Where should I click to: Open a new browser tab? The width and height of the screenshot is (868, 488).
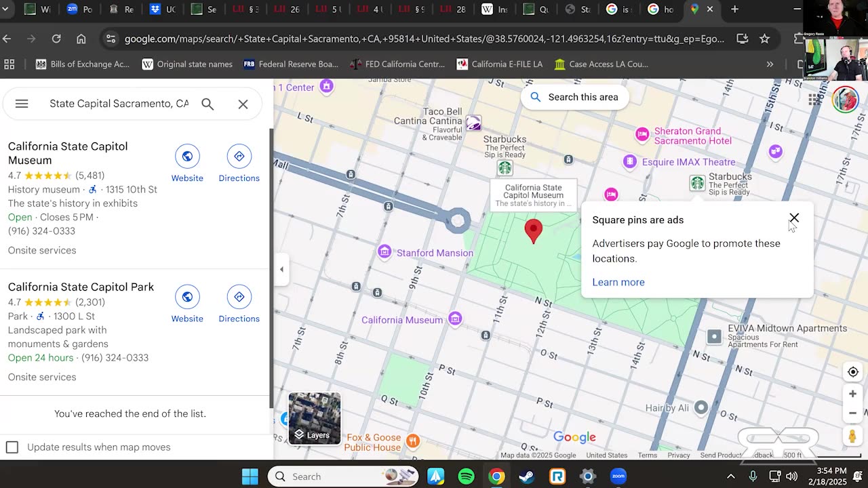point(734,9)
